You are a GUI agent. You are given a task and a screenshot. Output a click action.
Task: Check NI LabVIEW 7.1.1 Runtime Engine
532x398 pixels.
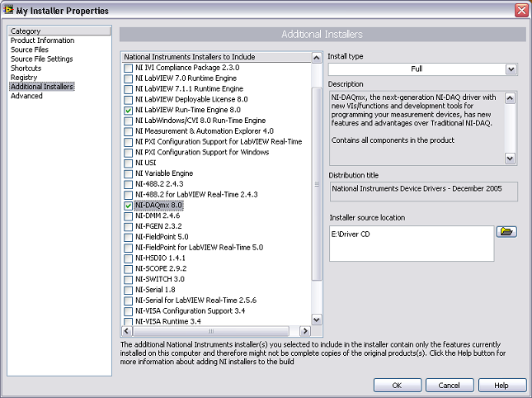pos(128,89)
